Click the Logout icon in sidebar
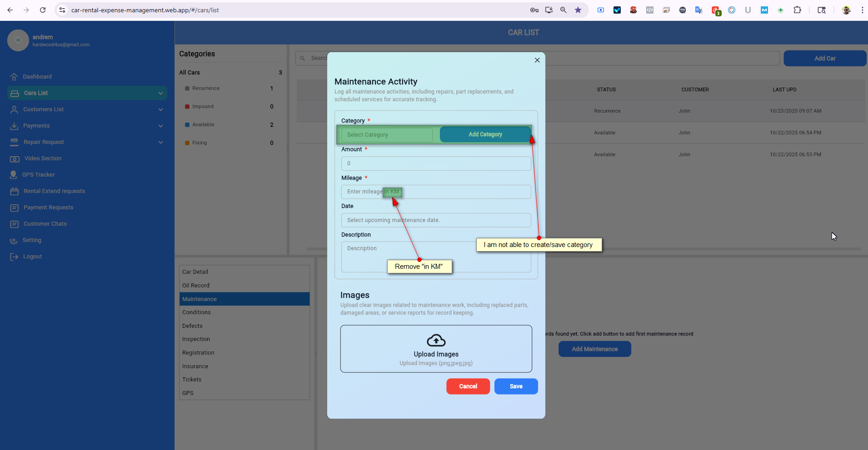This screenshot has height=450, width=868. click(14, 257)
